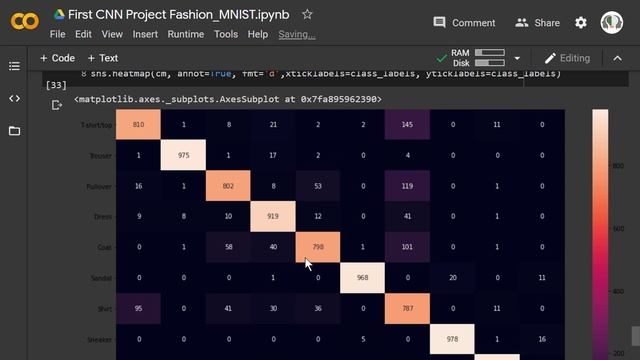This screenshot has width=640, height=360.
Task: Star the notebook with the star icon
Action: pos(307,15)
